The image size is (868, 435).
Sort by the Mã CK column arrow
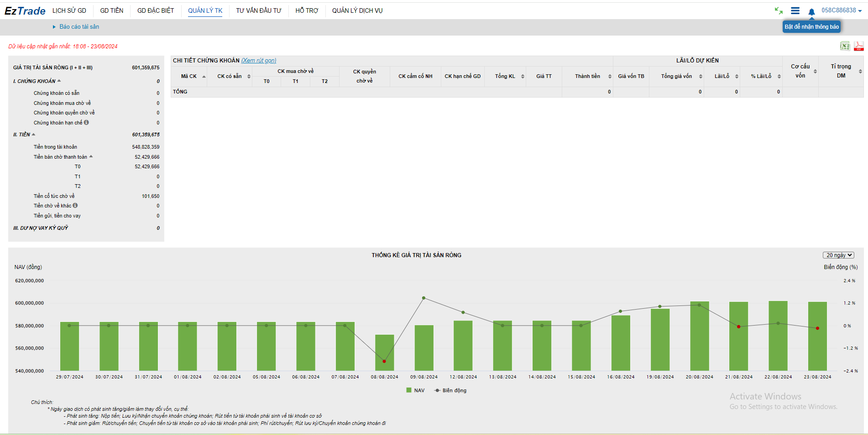pyautogui.click(x=204, y=77)
